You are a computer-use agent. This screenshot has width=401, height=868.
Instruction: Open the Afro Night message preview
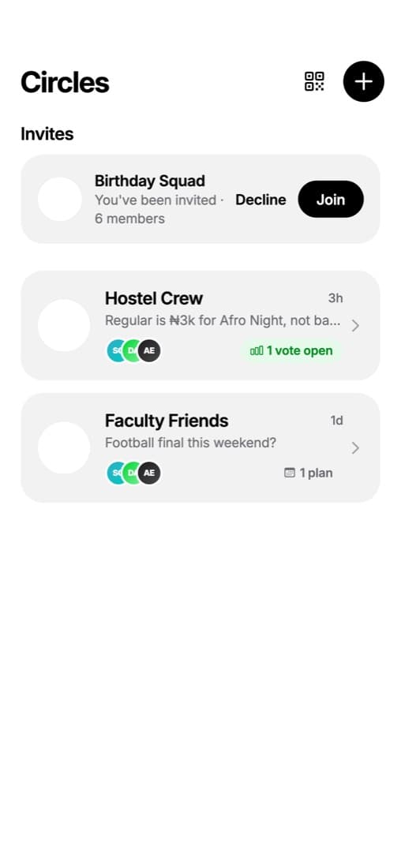pos(223,320)
